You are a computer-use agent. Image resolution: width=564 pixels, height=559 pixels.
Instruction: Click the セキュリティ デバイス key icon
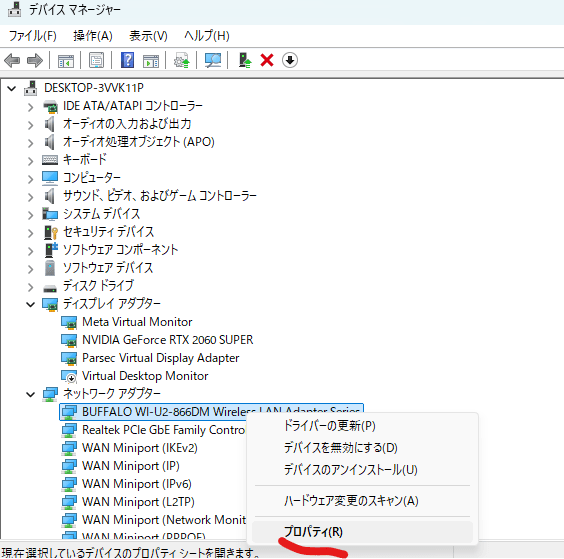point(50,232)
